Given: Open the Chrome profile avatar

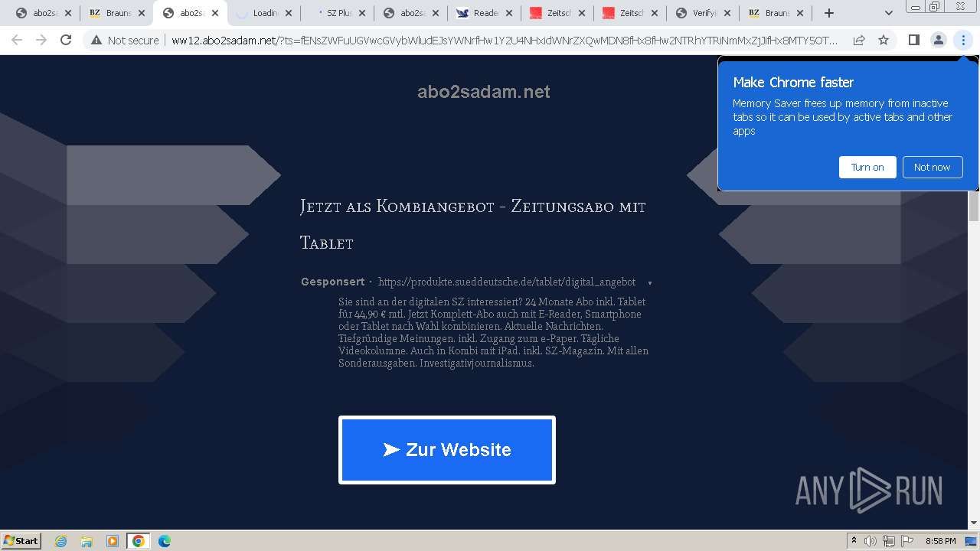Looking at the screenshot, I should tap(938, 40).
